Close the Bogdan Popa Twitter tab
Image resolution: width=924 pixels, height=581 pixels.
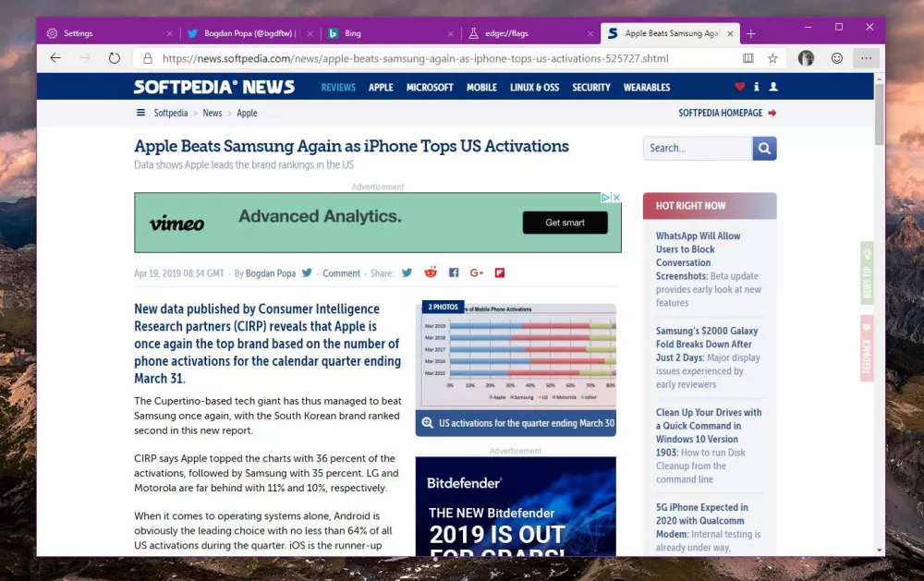[310, 33]
